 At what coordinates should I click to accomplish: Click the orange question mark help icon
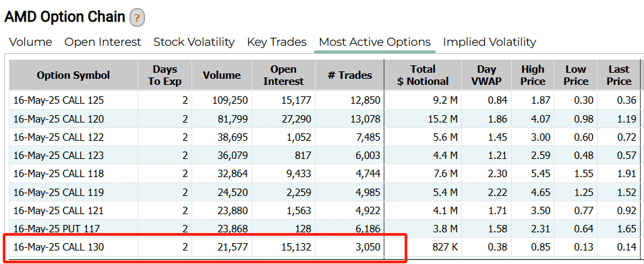coord(137,18)
